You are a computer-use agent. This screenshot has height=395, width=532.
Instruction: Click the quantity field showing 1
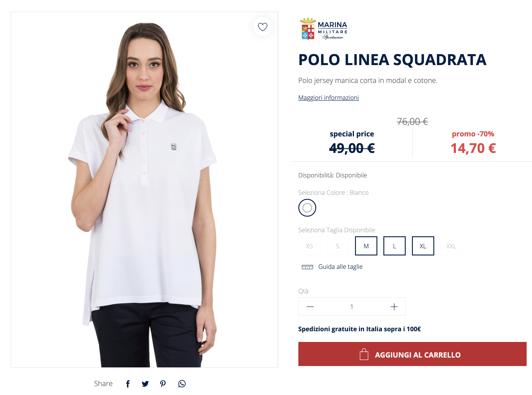click(351, 307)
